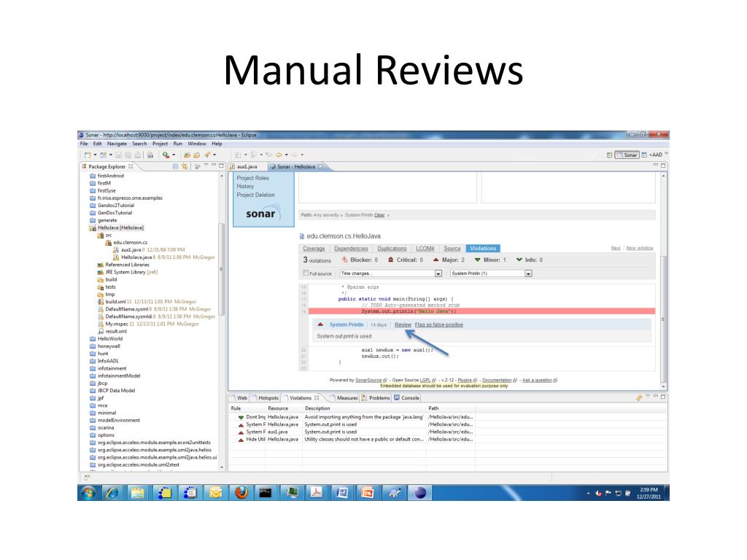The height and width of the screenshot is (560, 747).
Task: Open Internet Explorer from the taskbar
Action: [x=112, y=493]
